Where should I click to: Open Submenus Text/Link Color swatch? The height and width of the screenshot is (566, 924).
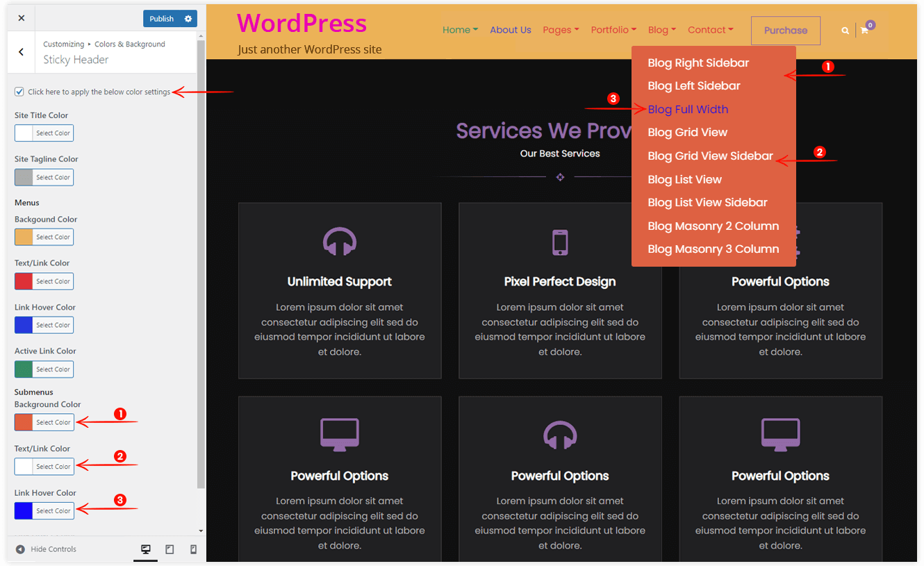tap(24, 467)
